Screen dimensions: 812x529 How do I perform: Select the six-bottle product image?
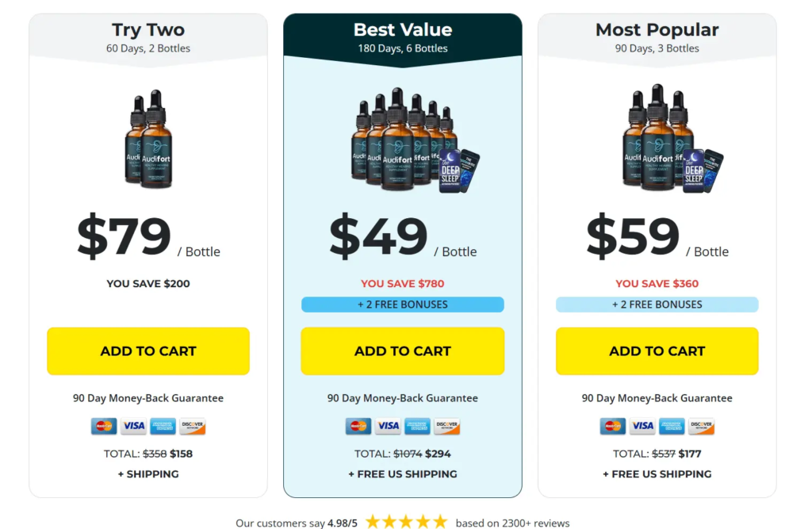pyautogui.click(x=412, y=143)
